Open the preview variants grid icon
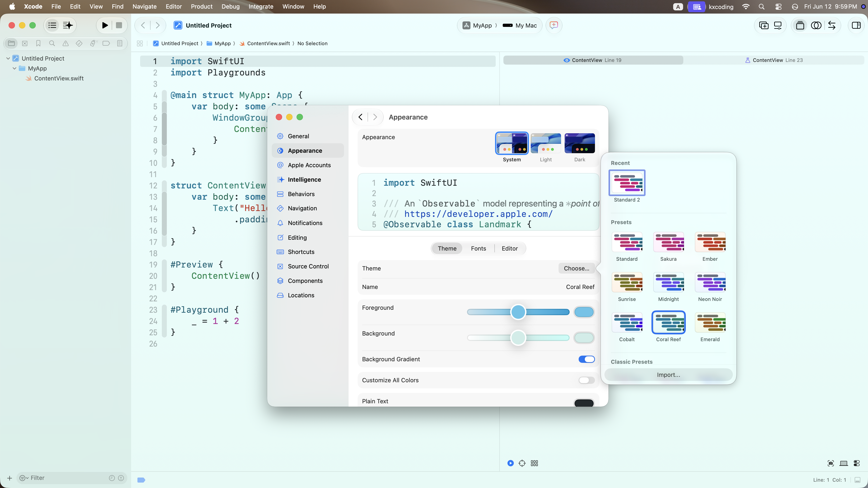868x488 pixels. (x=534, y=463)
